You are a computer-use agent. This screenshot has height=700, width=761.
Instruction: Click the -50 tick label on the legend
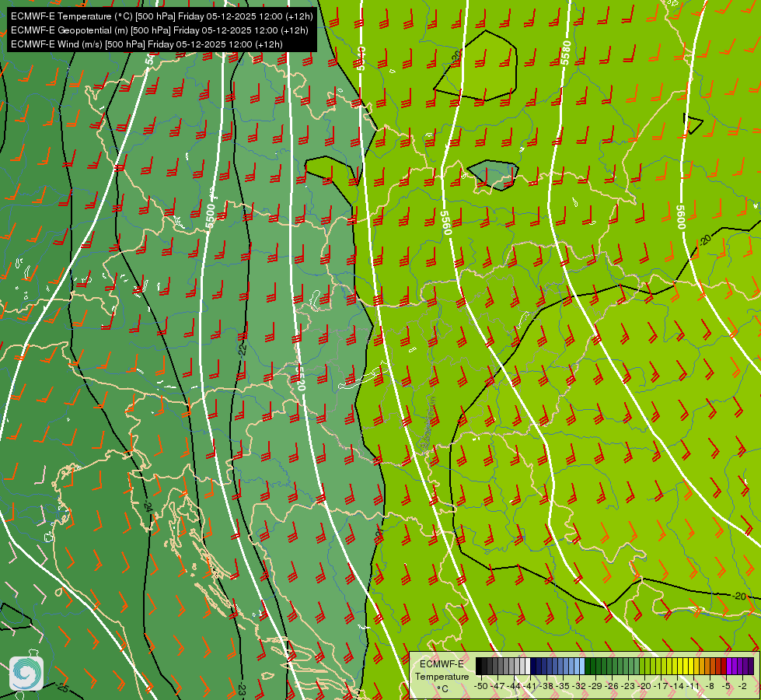point(481,686)
